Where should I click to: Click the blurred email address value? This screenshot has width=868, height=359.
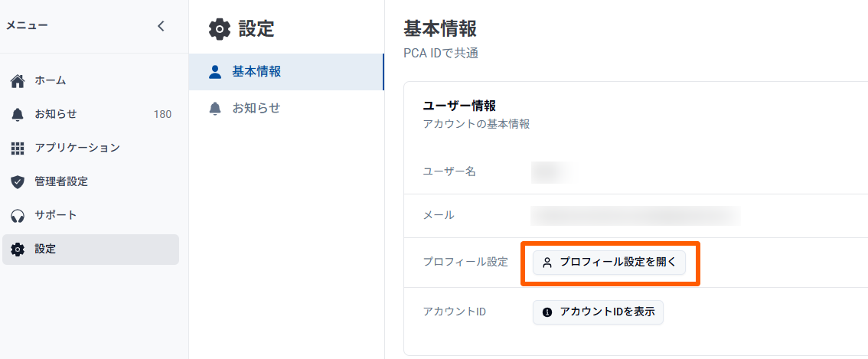(635, 215)
